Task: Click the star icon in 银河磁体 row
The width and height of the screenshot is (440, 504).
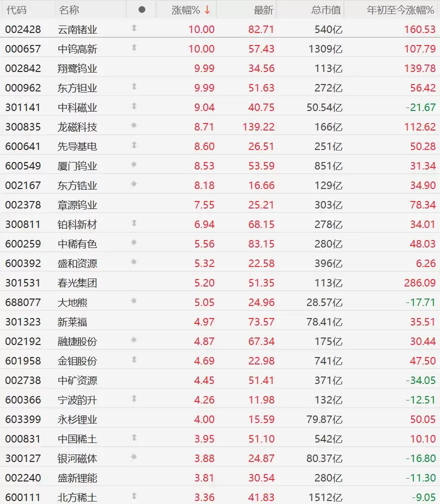Action: (x=134, y=457)
